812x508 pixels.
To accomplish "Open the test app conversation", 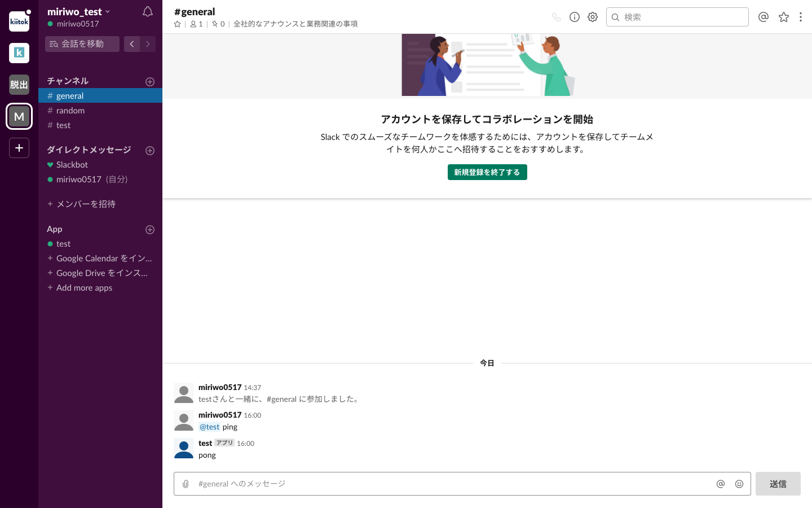I will 62,243.
